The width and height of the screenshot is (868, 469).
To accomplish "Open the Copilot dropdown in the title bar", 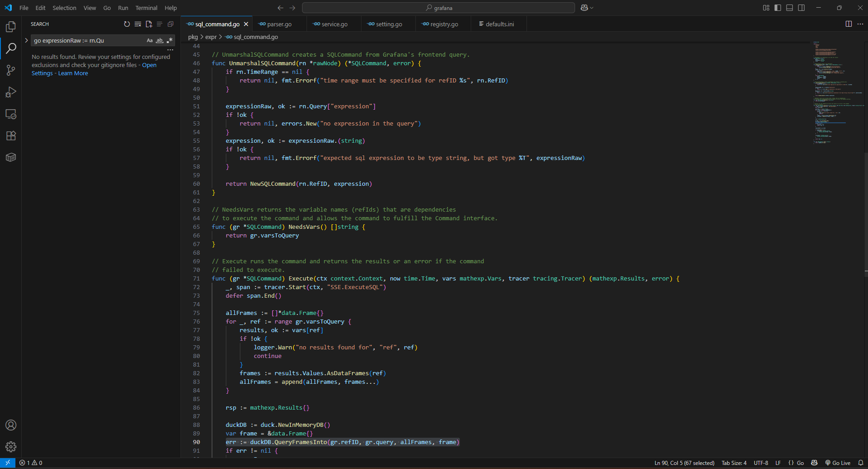I will [x=591, y=8].
